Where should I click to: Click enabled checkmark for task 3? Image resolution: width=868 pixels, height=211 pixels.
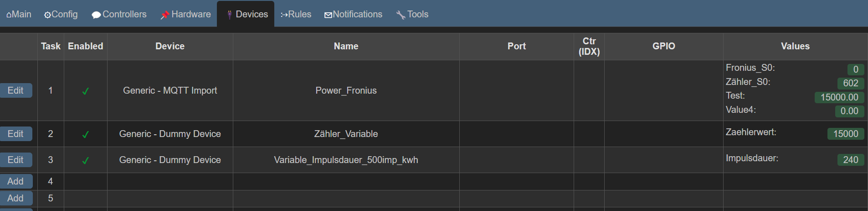pos(85,160)
